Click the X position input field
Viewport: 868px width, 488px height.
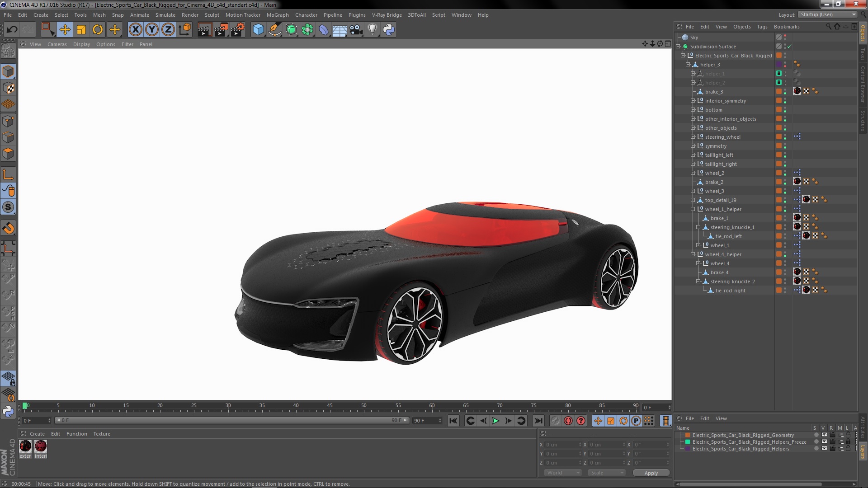[561, 445]
